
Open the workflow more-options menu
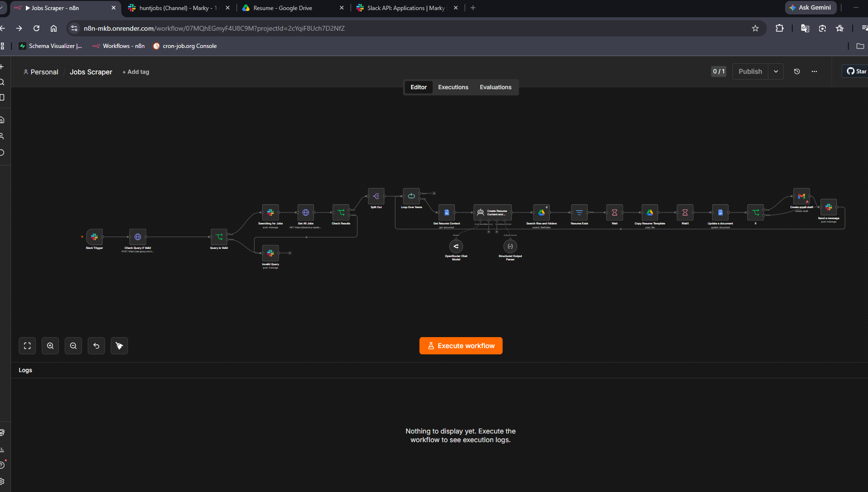coord(814,71)
